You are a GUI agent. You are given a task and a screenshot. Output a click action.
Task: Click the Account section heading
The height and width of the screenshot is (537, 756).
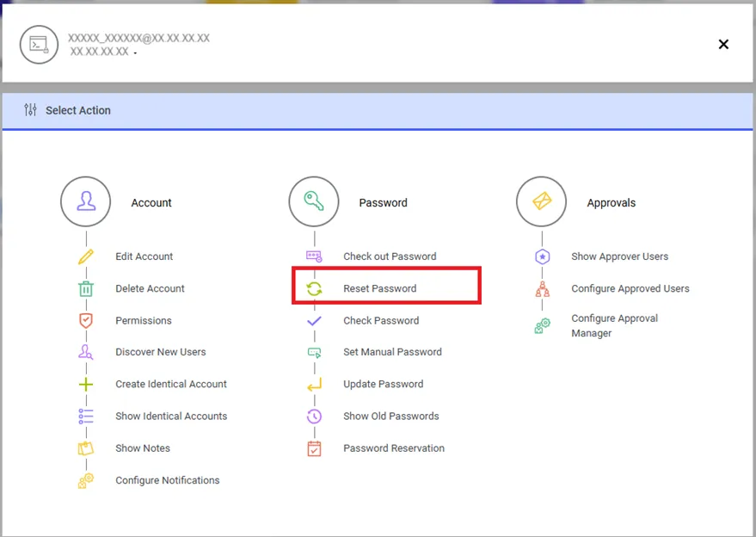click(151, 202)
